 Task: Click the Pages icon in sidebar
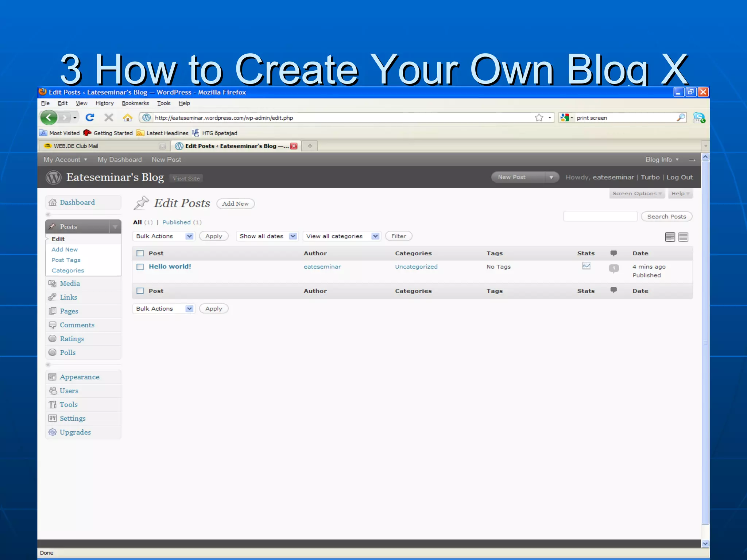[53, 311]
